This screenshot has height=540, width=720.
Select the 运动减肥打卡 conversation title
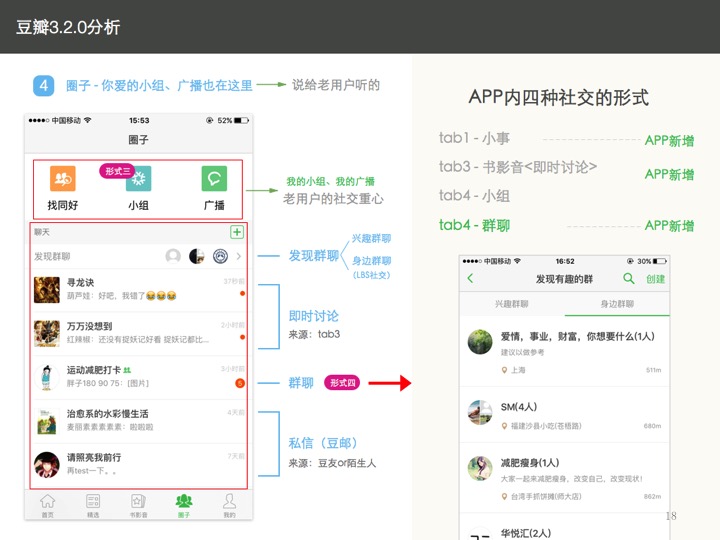[94, 370]
